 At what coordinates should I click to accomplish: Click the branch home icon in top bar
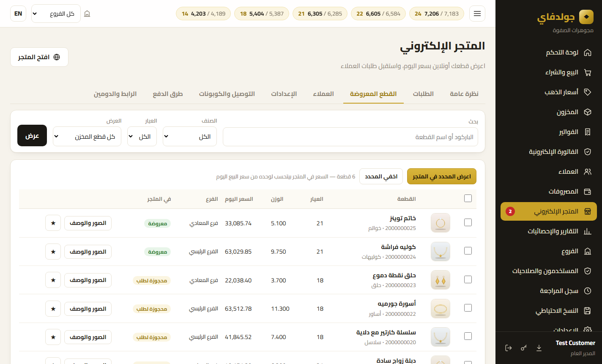tap(87, 14)
